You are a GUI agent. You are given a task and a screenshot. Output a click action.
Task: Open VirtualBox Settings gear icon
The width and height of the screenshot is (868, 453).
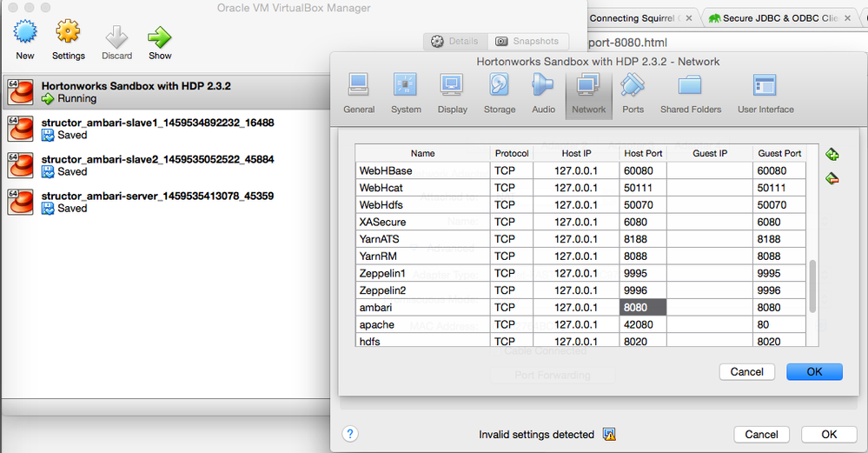[68, 36]
